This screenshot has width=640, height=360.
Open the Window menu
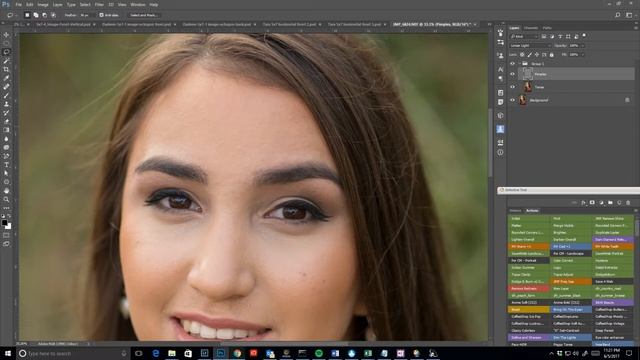tap(138, 4)
